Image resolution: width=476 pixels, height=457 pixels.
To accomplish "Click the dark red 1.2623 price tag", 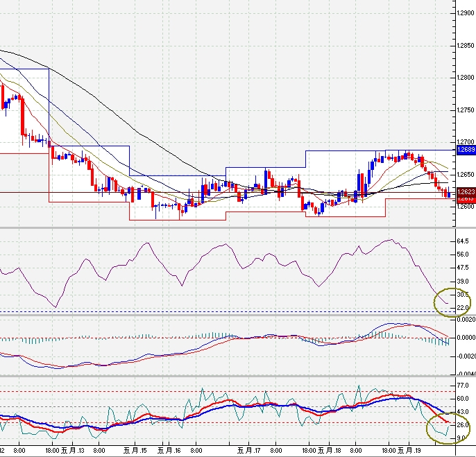I will point(466,192).
